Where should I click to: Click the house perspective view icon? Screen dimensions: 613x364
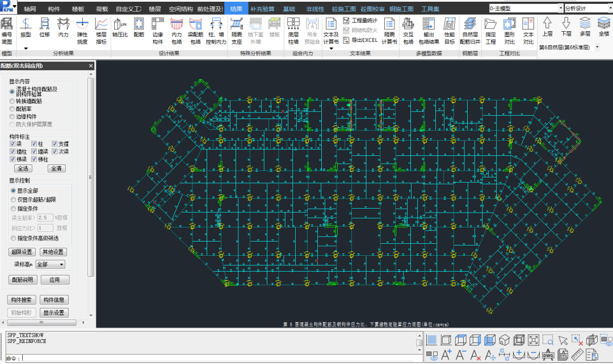[x=505, y=340]
